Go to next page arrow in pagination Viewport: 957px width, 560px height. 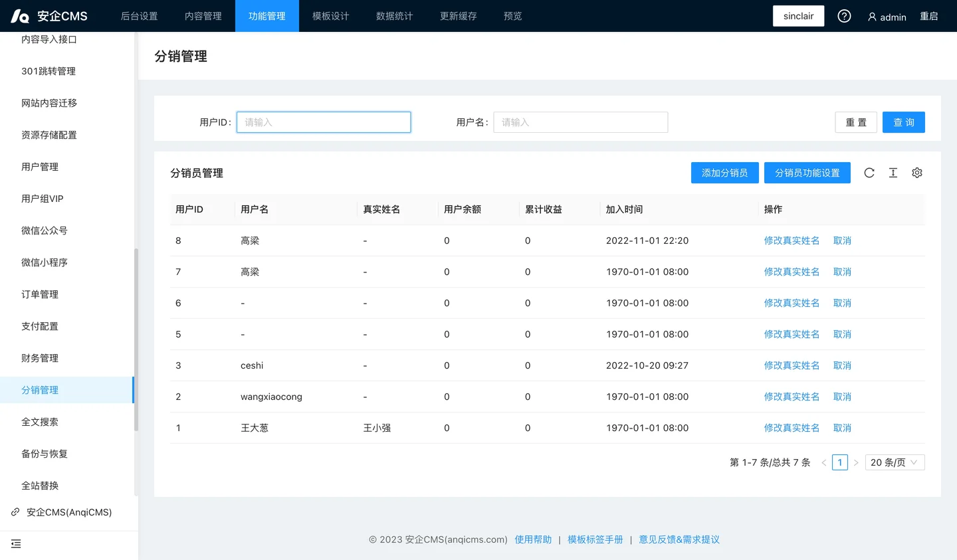(856, 462)
